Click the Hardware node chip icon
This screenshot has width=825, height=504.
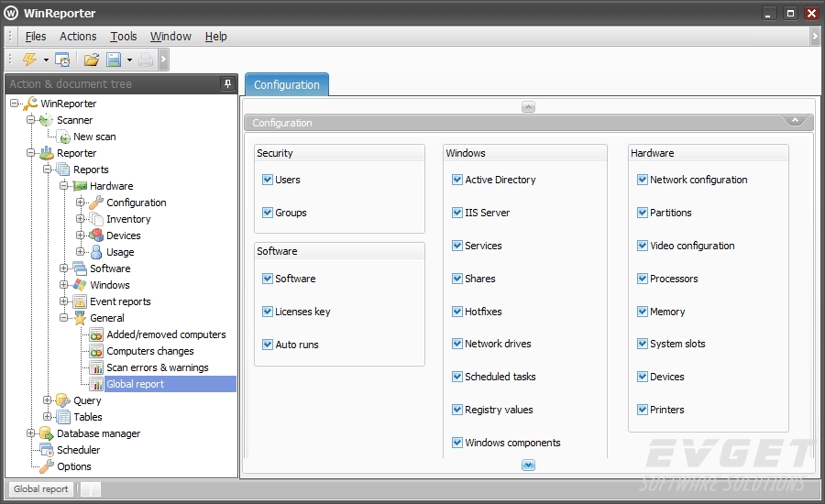click(80, 186)
